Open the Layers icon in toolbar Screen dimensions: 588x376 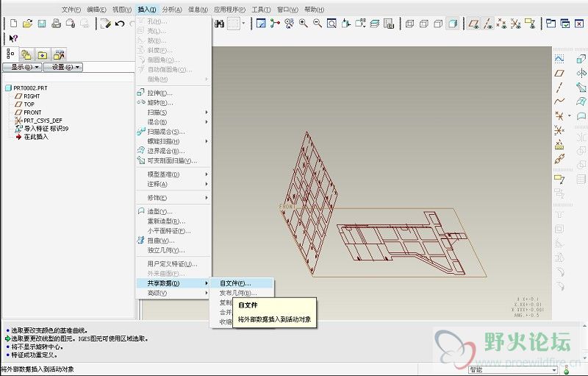[x=374, y=24]
